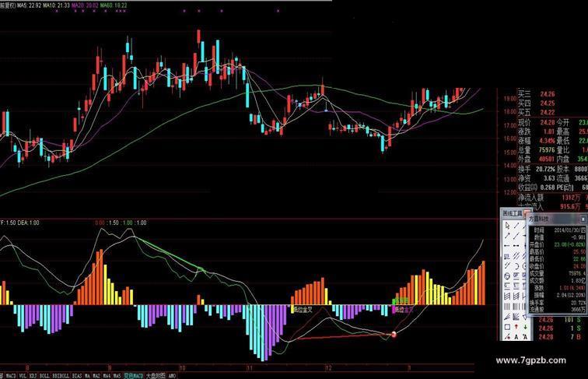Screen dimensions: 588x379
Task: Click the 买三 24.26 quote row
Action: [x=536, y=94]
